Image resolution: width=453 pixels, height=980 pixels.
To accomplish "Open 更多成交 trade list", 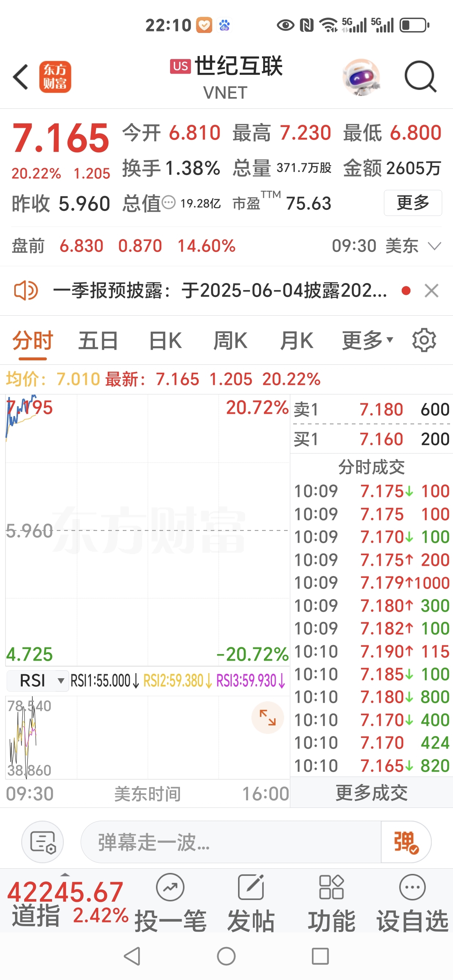I will 372,793.
